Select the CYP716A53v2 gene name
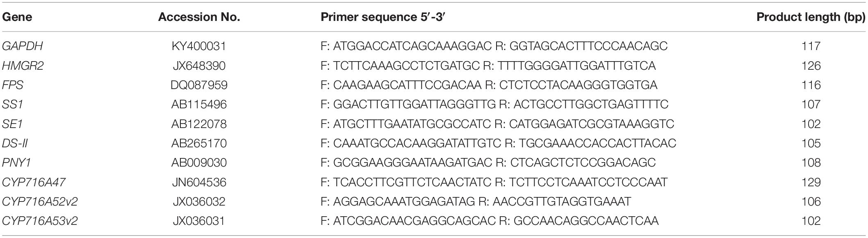Image resolution: width=868 pixels, height=238 pixels. (40, 221)
